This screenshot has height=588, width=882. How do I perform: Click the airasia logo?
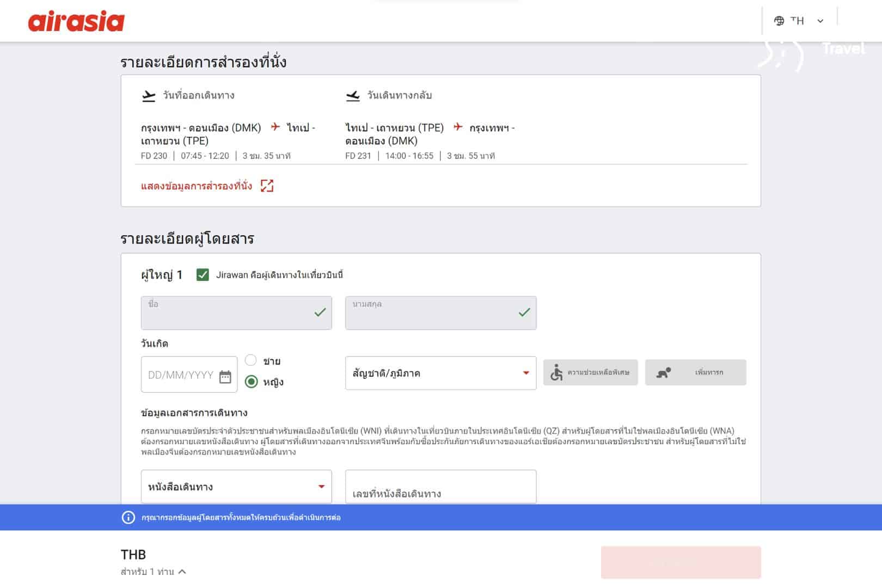click(76, 21)
